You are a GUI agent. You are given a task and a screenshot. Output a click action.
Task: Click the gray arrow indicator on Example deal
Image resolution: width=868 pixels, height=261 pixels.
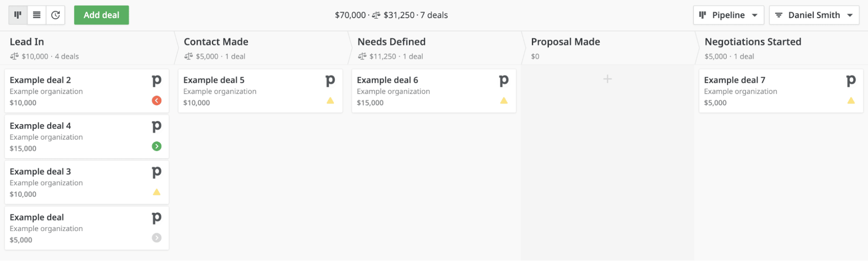point(156,238)
